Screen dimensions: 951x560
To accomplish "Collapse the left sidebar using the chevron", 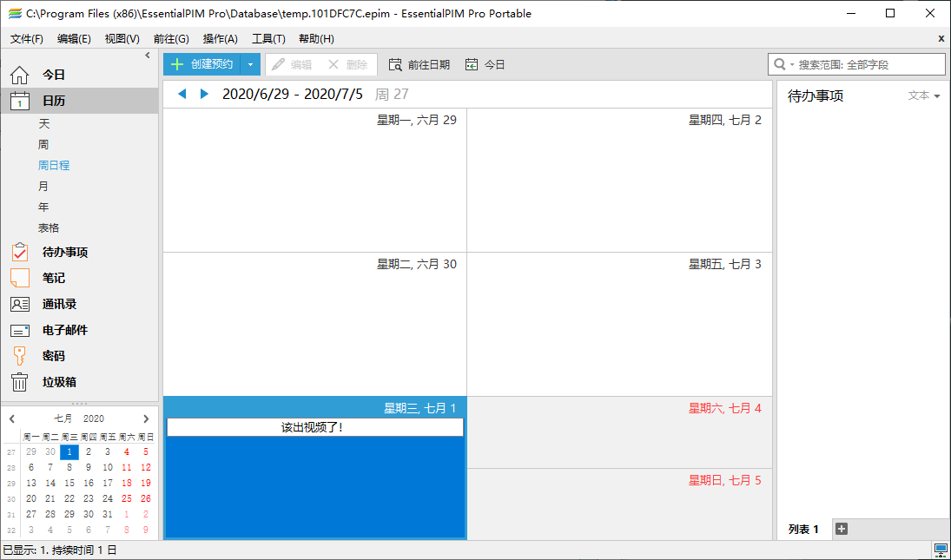I will (147, 54).
